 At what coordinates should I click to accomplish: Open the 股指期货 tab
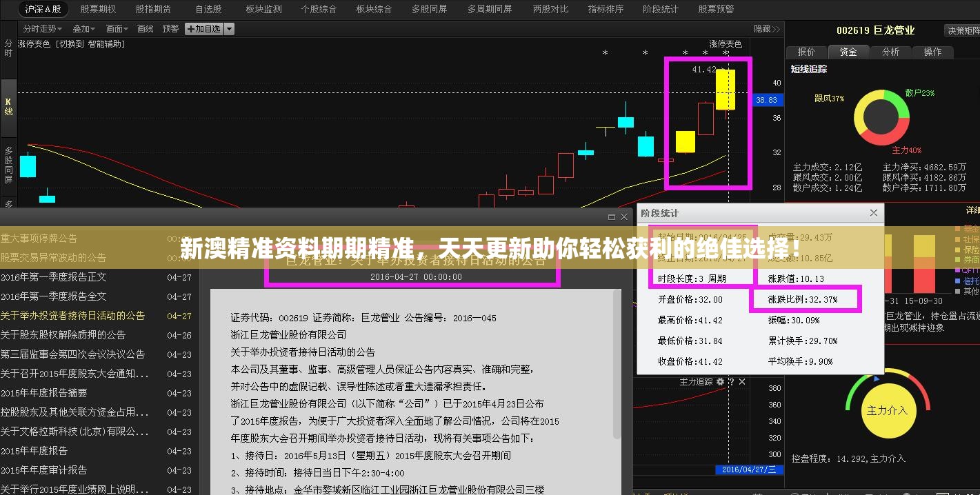tap(153, 9)
